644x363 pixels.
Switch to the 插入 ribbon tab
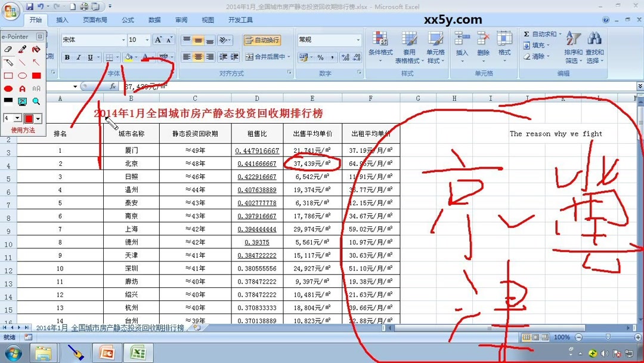[x=62, y=20]
